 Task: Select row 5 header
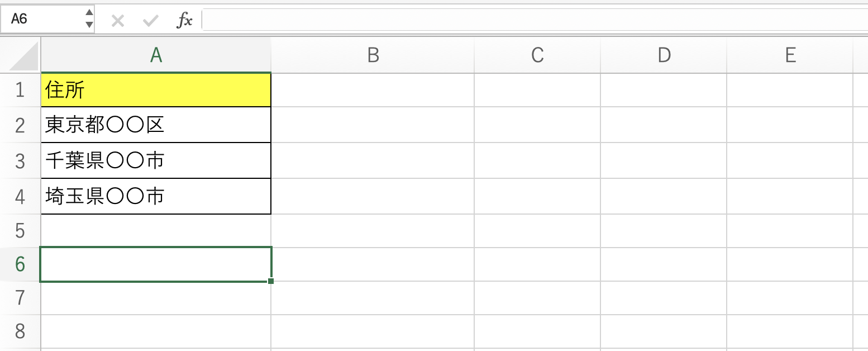point(20,230)
